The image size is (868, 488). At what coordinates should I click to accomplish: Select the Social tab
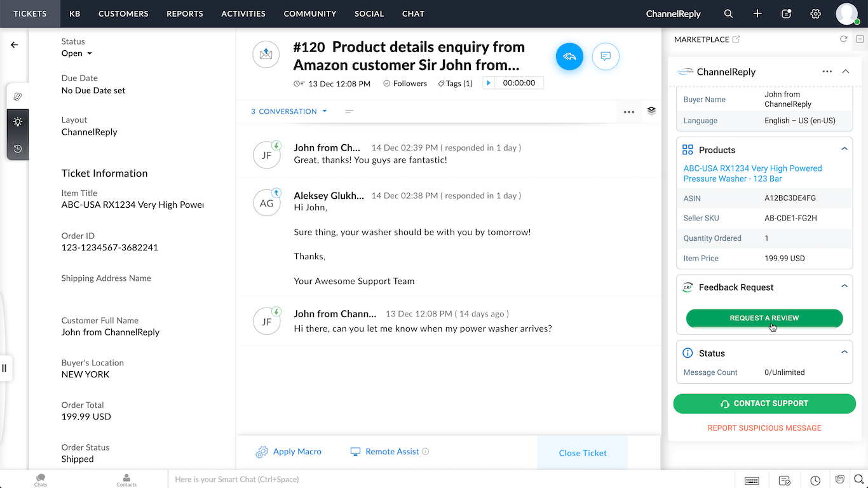tap(369, 13)
